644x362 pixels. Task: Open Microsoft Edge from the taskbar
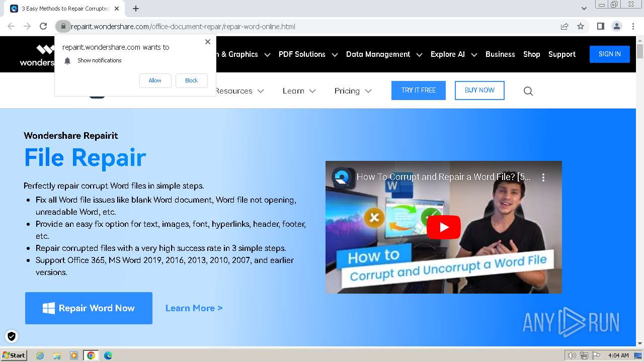point(108,355)
